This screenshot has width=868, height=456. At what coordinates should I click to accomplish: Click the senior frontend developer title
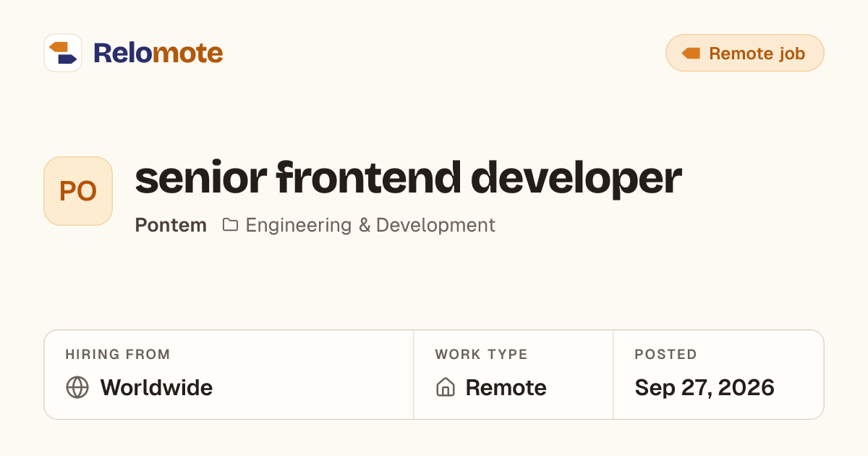(408, 177)
